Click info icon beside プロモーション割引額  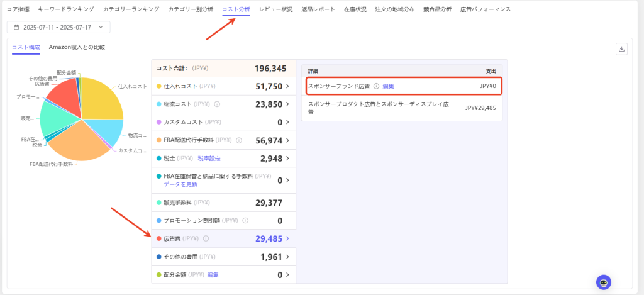coord(245,221)
